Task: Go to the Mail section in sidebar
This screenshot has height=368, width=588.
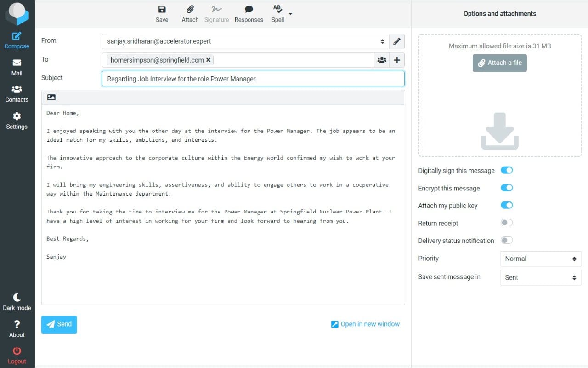Action: click(x=17, y=68)
